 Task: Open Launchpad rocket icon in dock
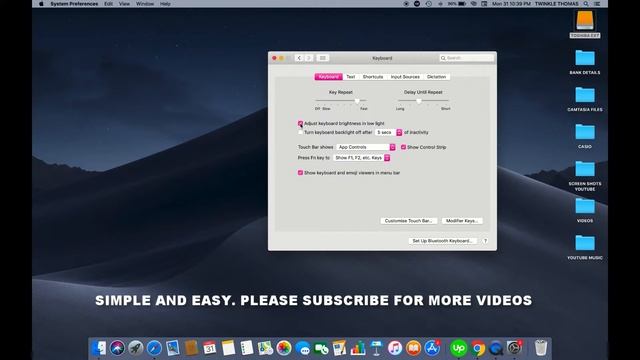pyautogui.click(x=136, y=348)
